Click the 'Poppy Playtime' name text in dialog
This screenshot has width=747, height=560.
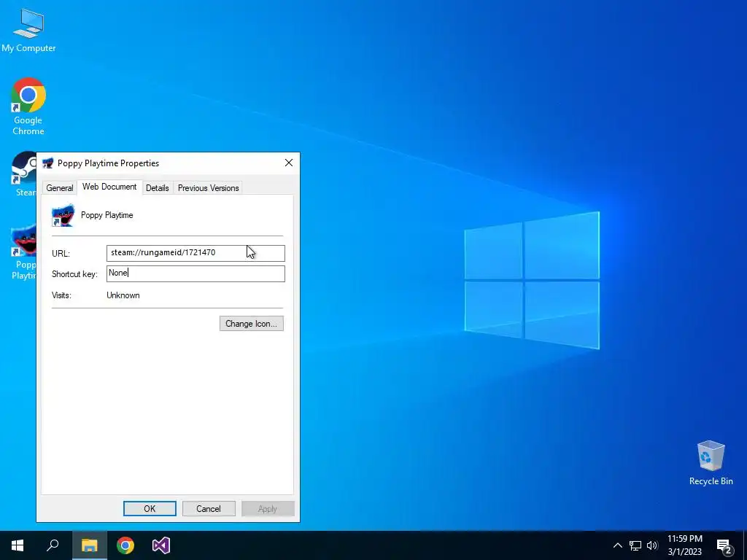pos(107,215)
